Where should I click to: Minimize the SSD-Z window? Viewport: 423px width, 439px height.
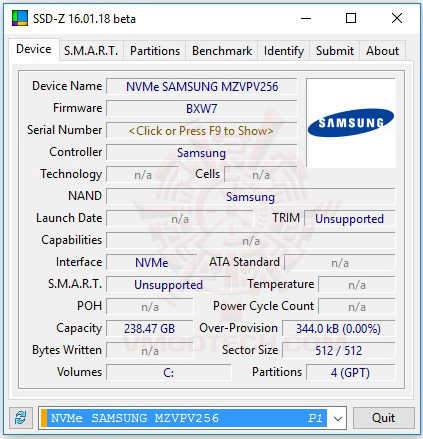tap(306, 18)
